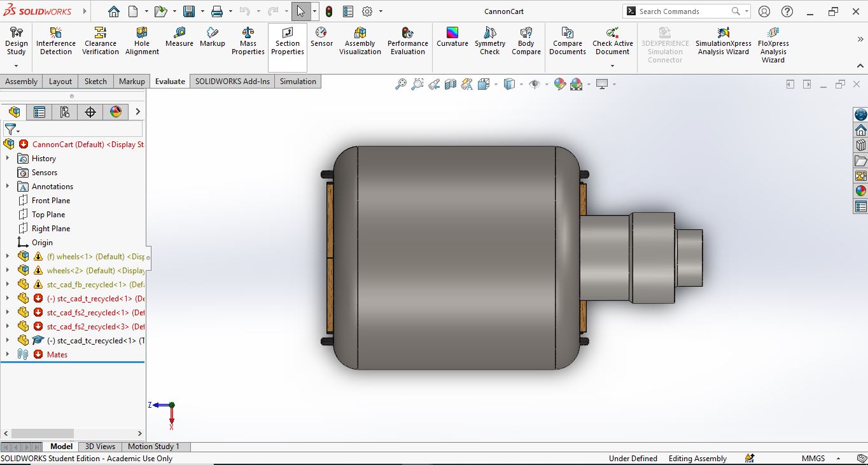This screenshot has height=465, width=868.
Task: Switch to the Sketch tab
Action: (x=95, y=82)
